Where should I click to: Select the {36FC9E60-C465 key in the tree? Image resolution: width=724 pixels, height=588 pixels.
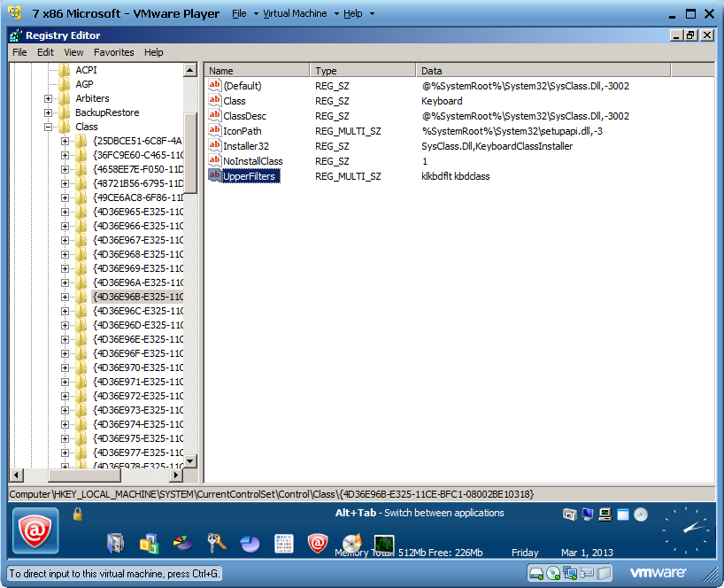click(137, 155)
